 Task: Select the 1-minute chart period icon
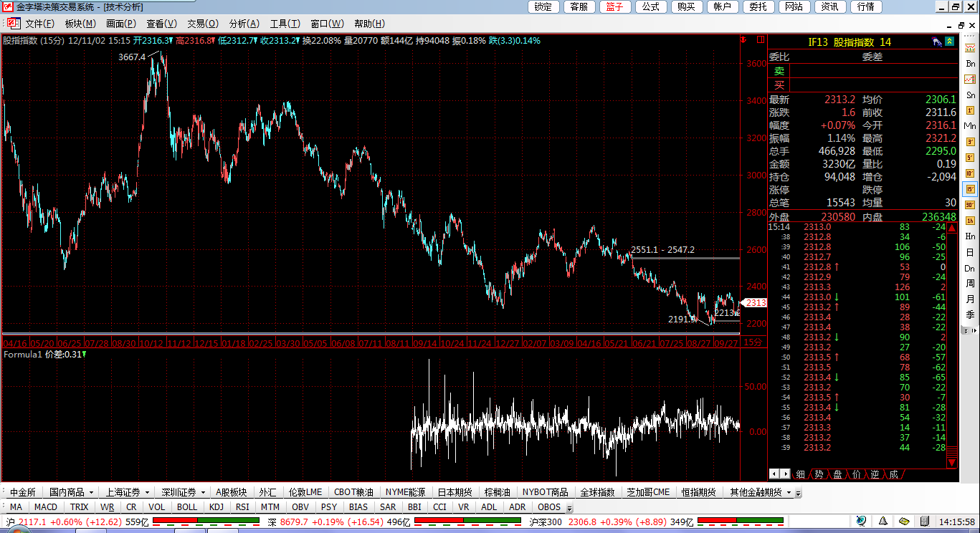coord(970,110)
